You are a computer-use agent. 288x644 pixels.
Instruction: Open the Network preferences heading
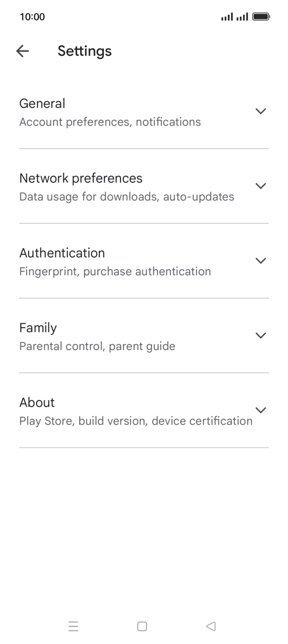point(81,178)
